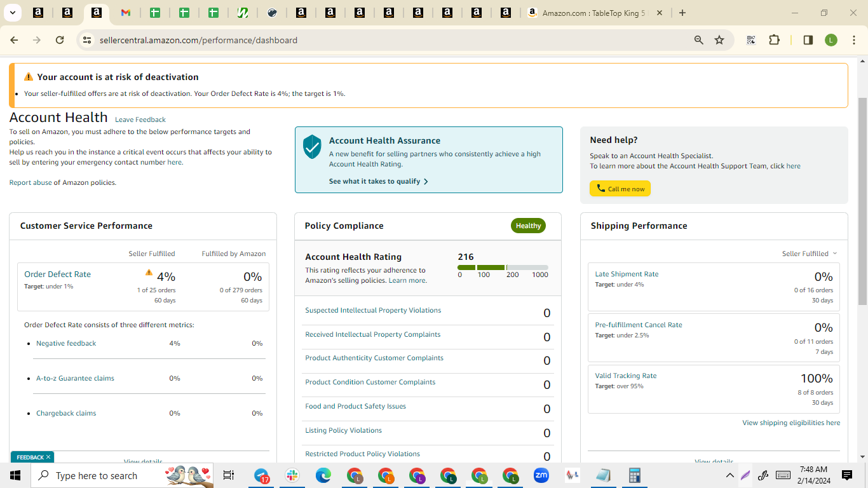Open the Notepad app on the taskbar
868x488 pixels.
[x=603, y=475]
